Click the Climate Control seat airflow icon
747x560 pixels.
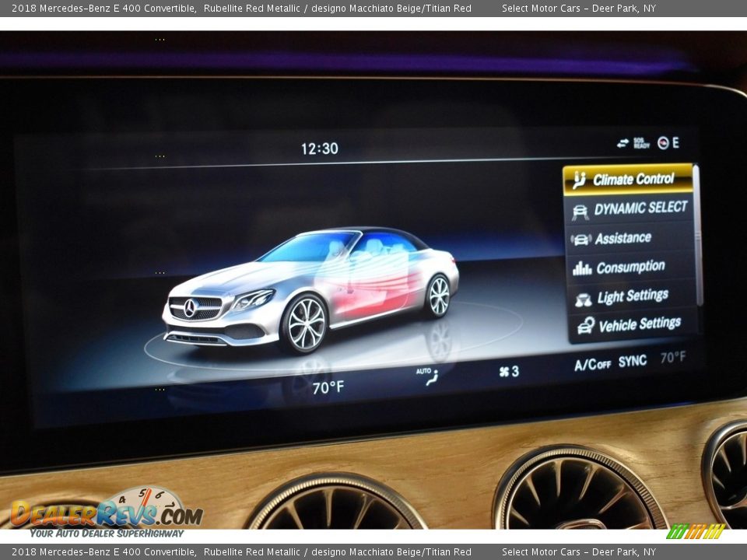[579, 180]
